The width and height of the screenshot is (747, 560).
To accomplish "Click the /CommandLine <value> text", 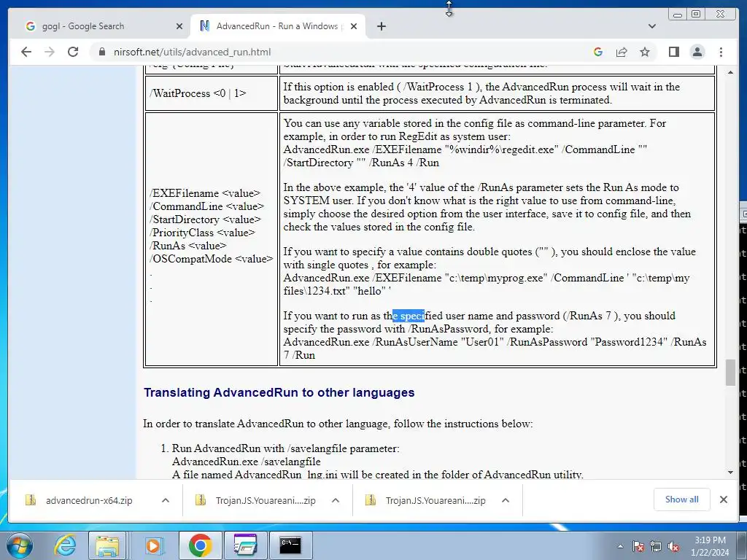I will click(x=206, y=206).
